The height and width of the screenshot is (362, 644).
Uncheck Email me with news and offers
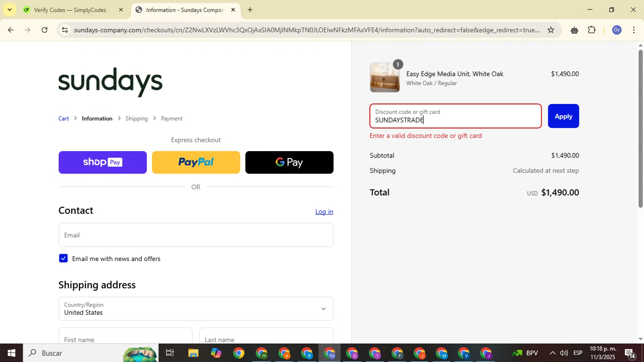click(x=63, y=259)
